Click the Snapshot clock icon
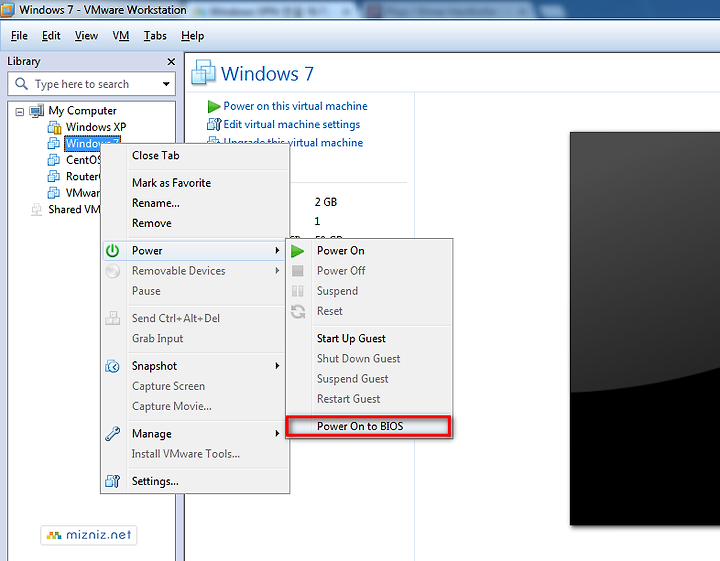Viewport: 720px width, 561px height. (x=112, y=366)
